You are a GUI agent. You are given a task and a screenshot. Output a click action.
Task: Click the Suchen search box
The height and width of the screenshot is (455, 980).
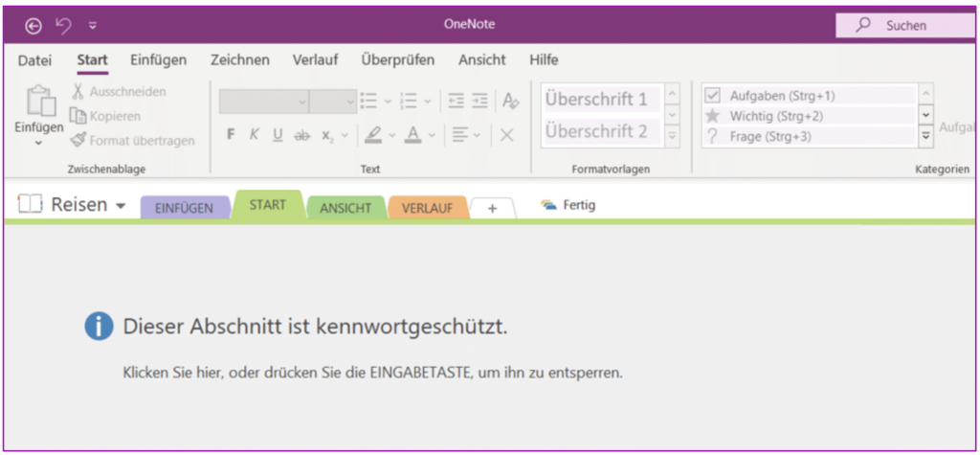click(906, 26)
